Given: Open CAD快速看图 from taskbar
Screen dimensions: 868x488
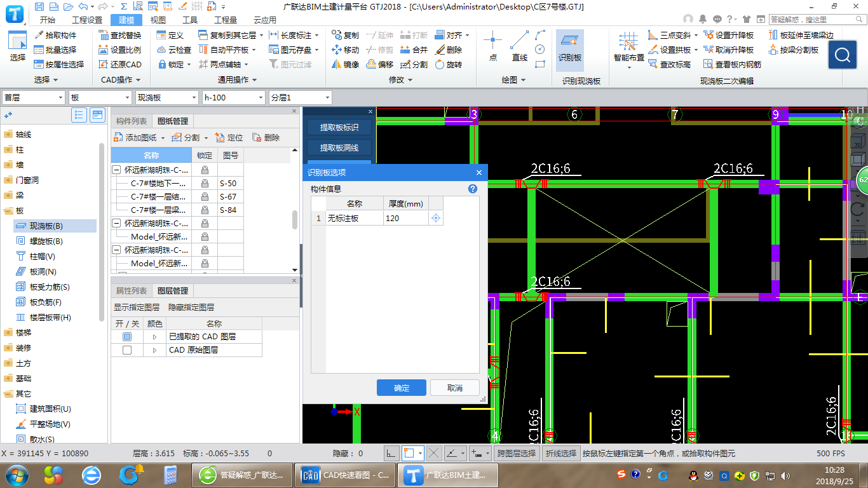Looking at the screenshot, I should point(347,475).
